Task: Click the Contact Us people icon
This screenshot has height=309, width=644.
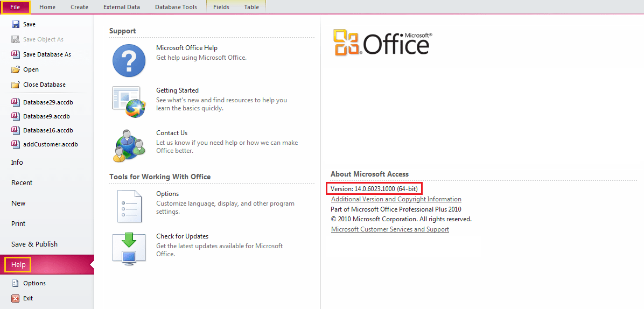Action: [129, 146]
